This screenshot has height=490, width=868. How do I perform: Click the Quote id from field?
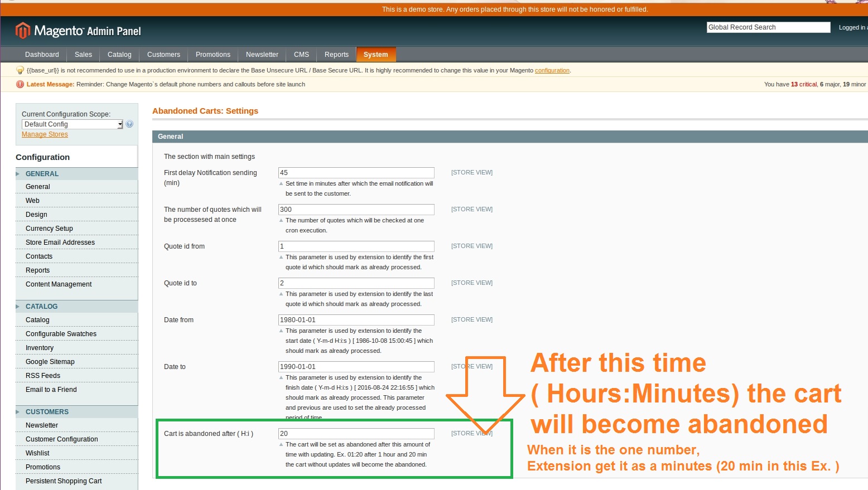(356, 246)
